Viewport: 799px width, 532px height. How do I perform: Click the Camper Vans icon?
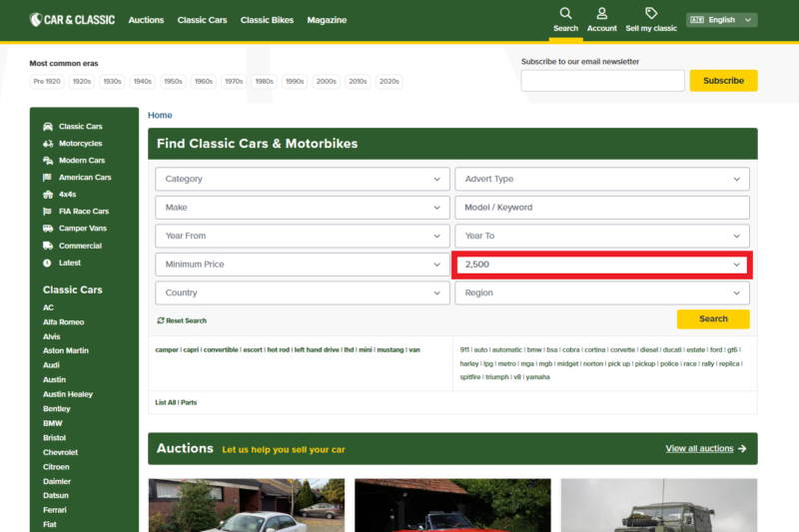[48, 229]
